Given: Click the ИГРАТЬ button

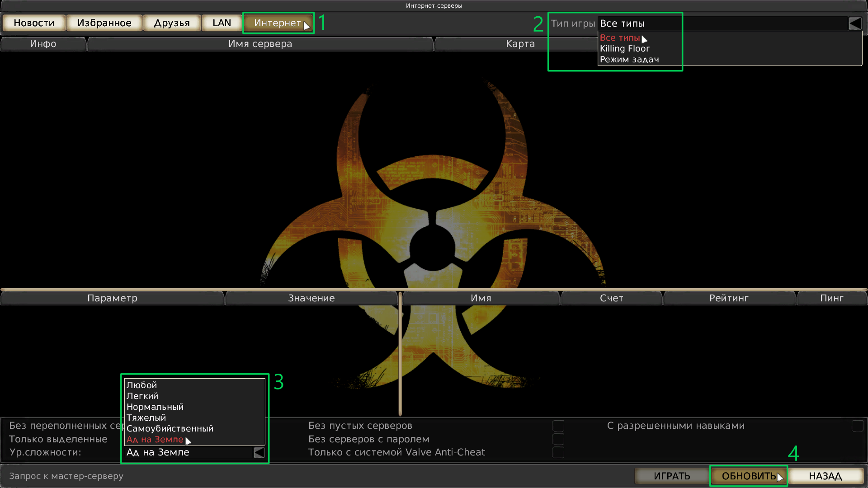Looking at the screenshot, I should (x=671, y=476).
